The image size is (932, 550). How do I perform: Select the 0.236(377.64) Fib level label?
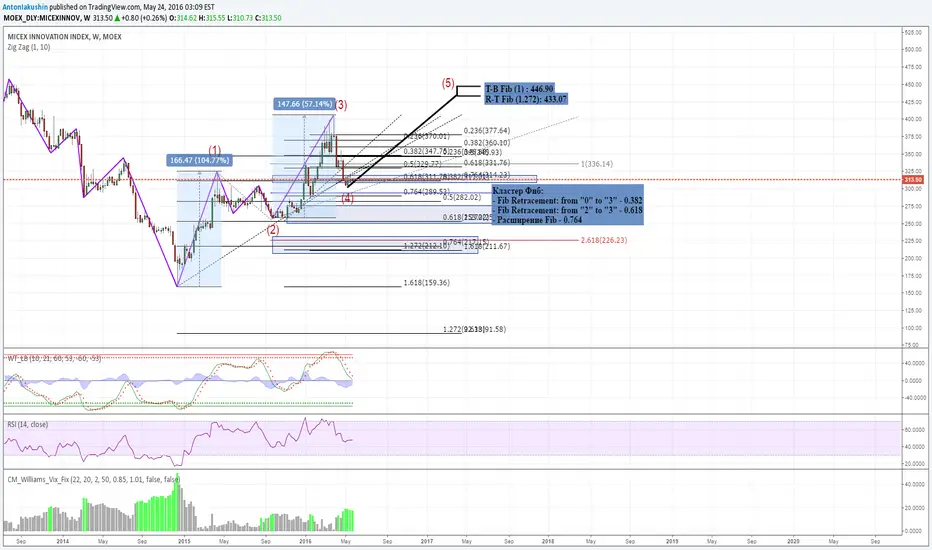(x=487, y=131)
